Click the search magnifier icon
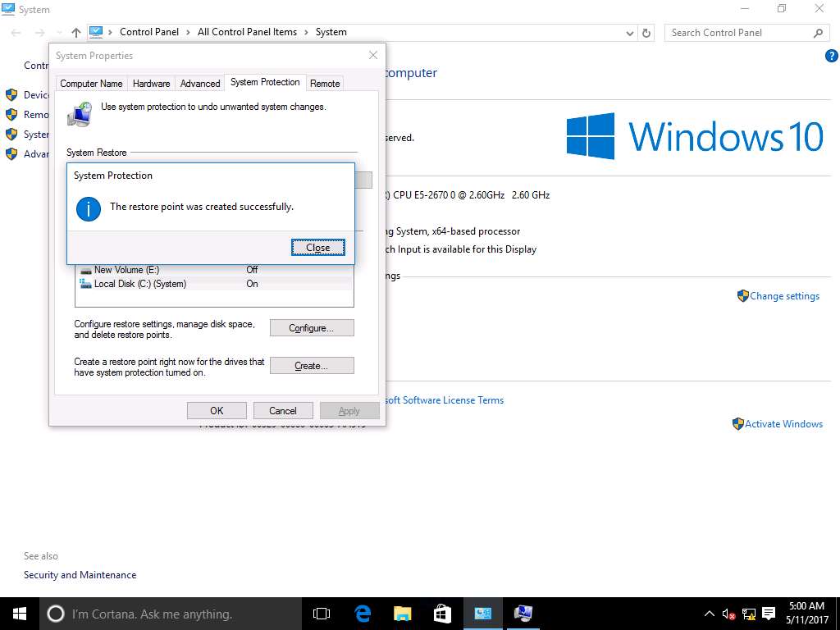The width and height of the screenshot is (840, 630). (818, 33)
